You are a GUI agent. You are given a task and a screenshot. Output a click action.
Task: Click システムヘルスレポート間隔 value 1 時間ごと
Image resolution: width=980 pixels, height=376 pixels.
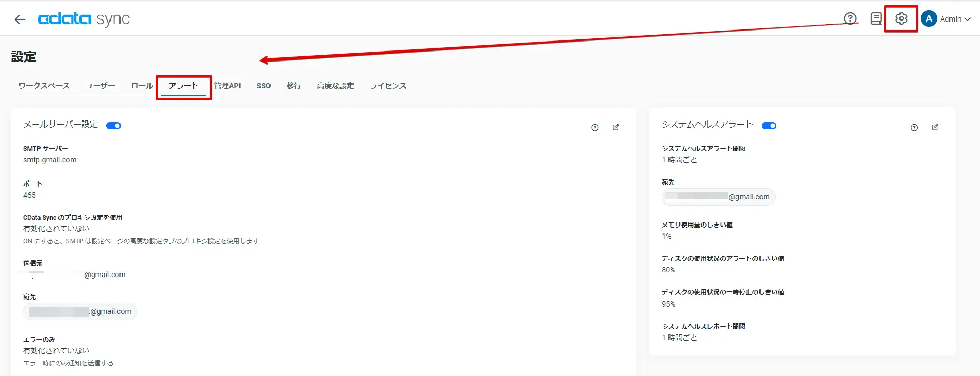point(679,338)
